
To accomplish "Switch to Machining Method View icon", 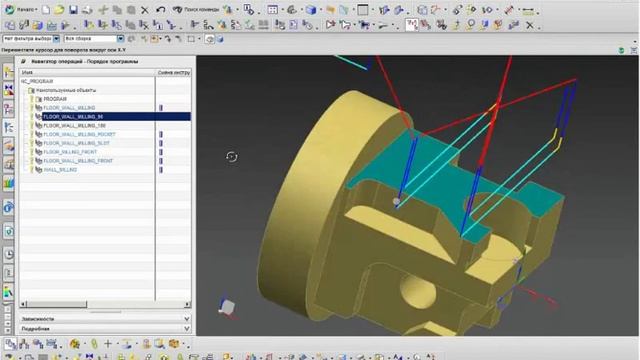I will 51,344.
